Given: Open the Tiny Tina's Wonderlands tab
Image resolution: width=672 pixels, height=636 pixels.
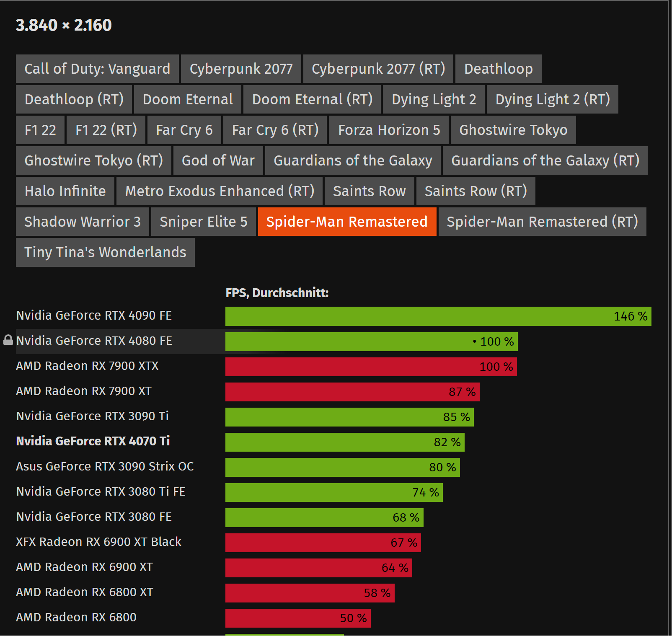Looking at the screenshot, I should (105, 252).
